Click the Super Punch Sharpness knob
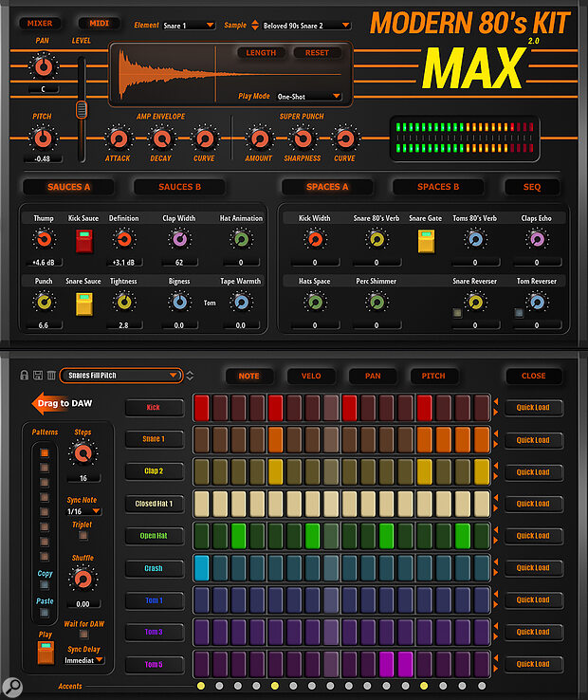This screenshot has width=588, height=700. [303, 139]
